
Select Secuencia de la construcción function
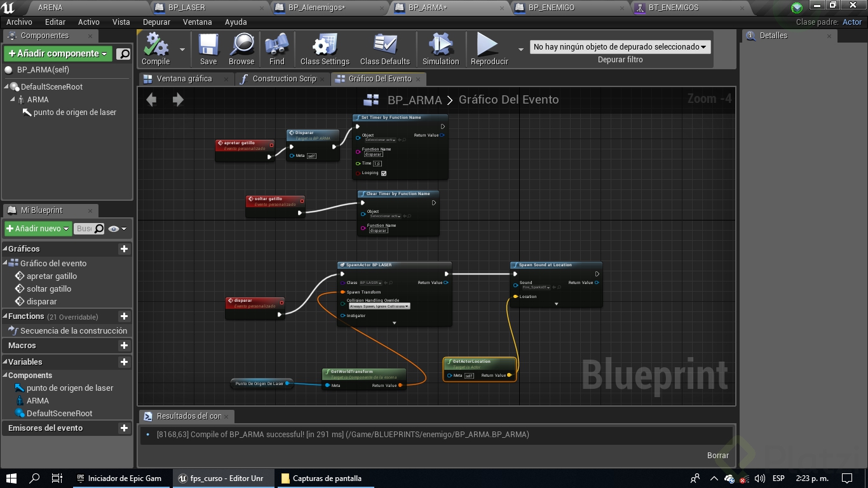(74, 331)
